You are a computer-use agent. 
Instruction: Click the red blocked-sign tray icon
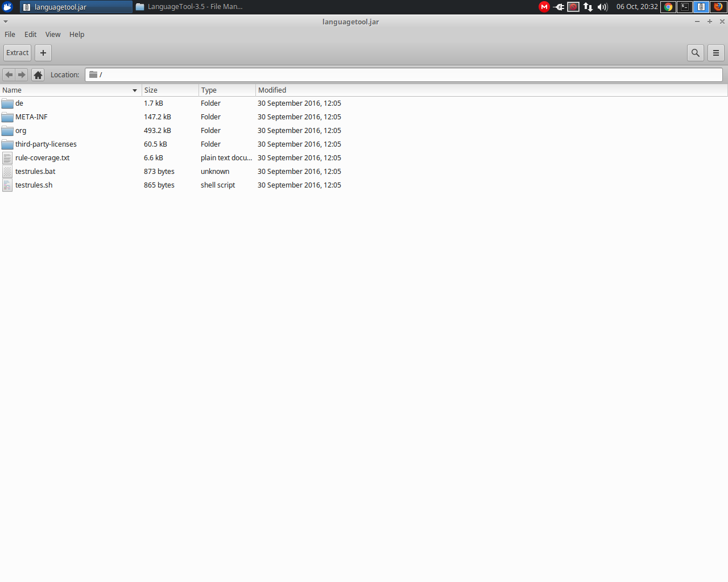(573, 7)
